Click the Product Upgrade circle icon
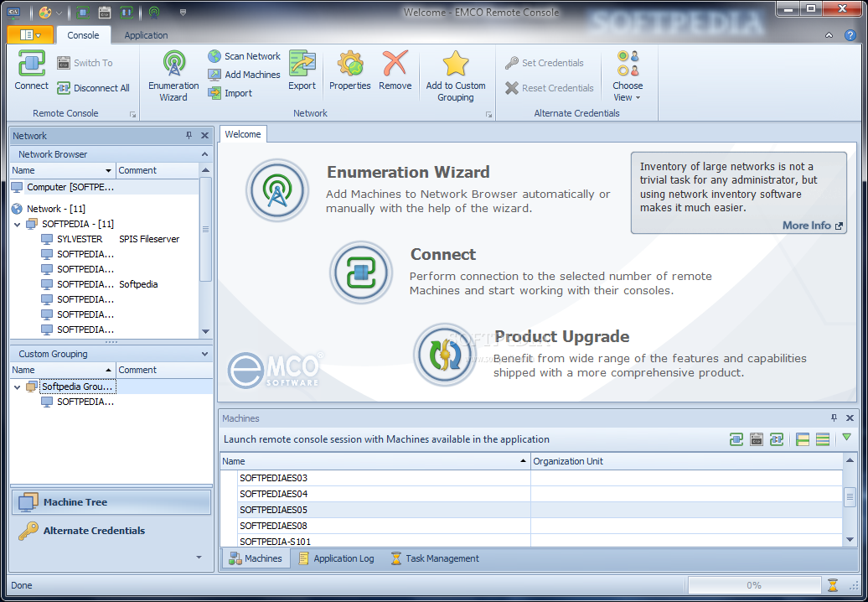Image resolution: width=868 pixels, height=602 pixels. 445,355
